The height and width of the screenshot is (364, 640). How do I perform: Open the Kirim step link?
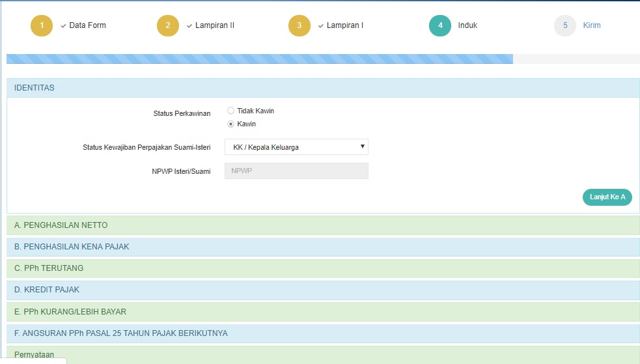click(x=592, y=25)
